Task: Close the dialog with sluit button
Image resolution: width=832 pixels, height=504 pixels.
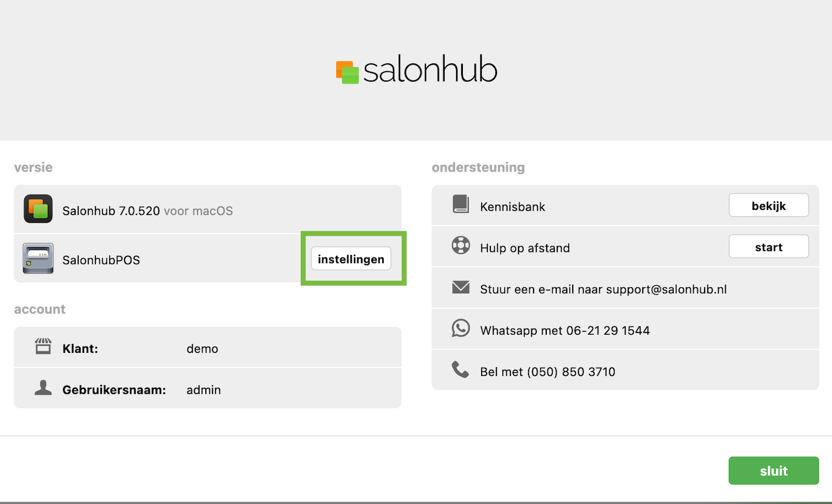Action: point(774,470)
